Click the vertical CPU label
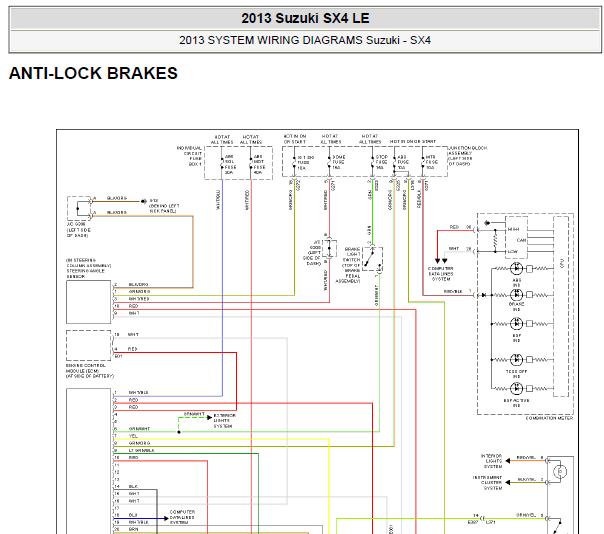Viewport: 604px width, 534px height. (x=562, y=264)
